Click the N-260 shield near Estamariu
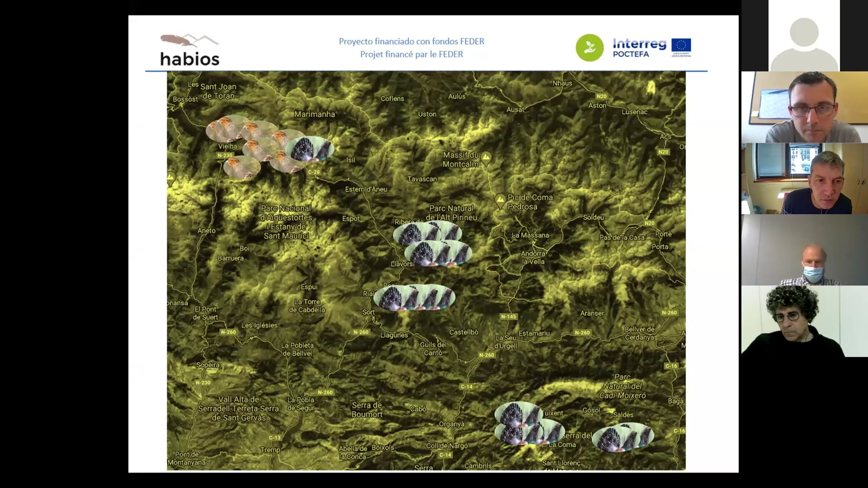The image size is (868, 488). pos(582,333)
